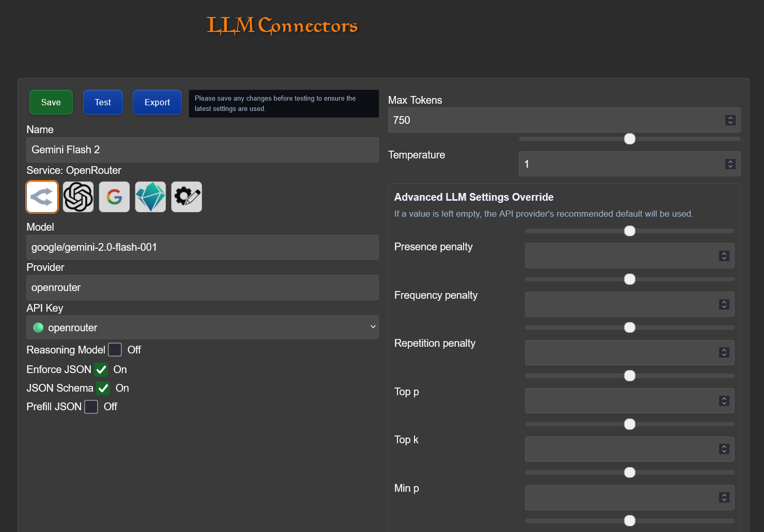Choose the Google service icon
The width and height of the screenshot is (764, 532).
114,197
